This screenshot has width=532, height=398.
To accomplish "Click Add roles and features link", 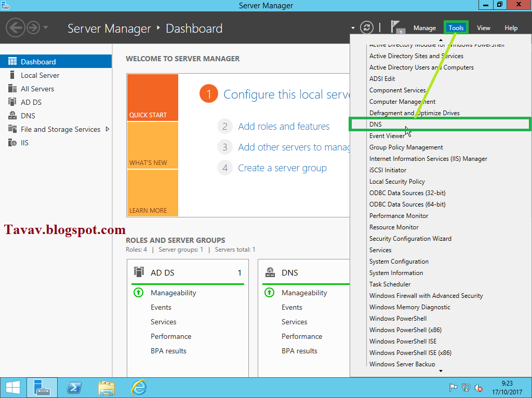I will tap(284, 127).
